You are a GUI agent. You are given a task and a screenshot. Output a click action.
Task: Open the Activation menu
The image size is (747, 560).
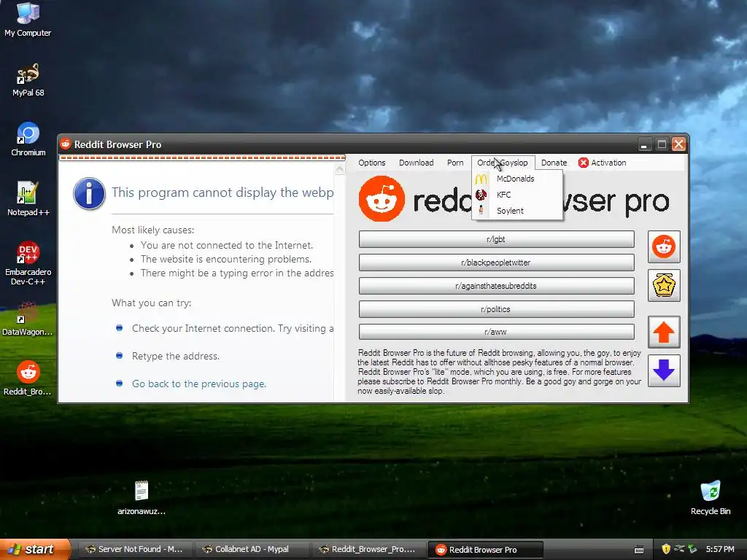pyautogui.click(x=602, y=163)
